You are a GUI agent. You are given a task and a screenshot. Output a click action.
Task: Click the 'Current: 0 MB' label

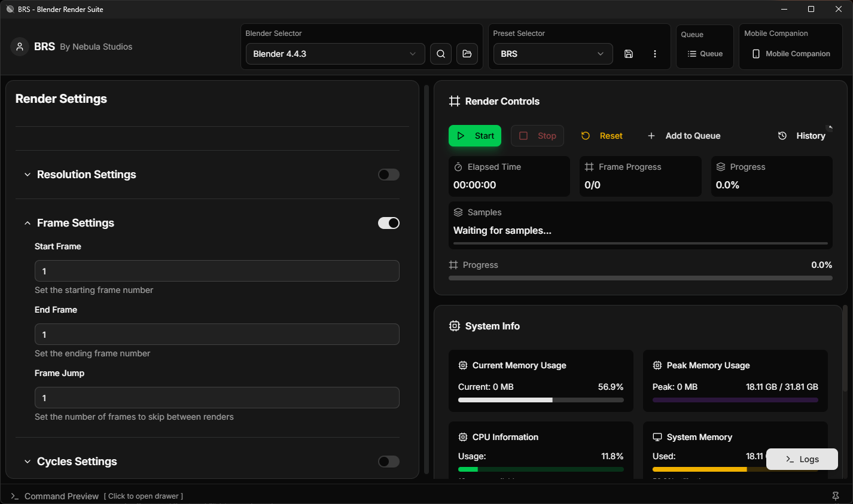[x=486, y=387]
